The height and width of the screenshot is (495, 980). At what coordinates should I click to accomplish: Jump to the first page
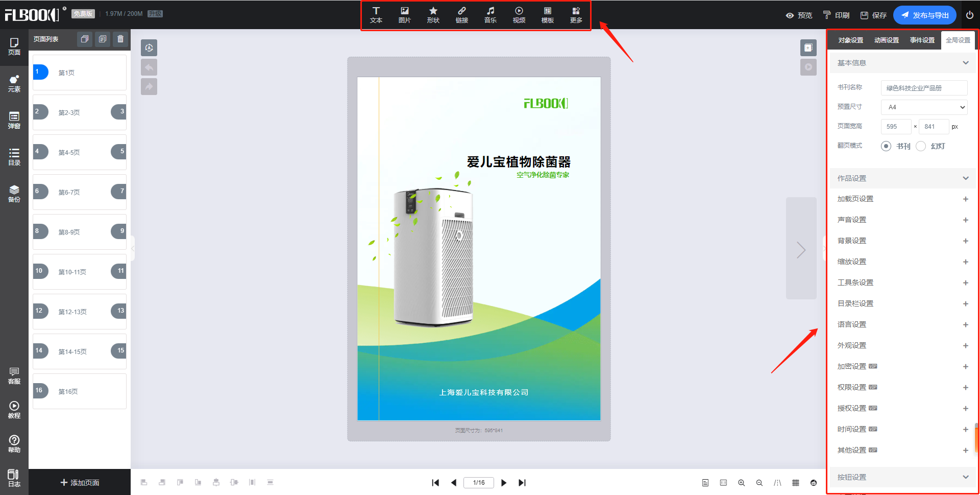[x=435, y=483]
